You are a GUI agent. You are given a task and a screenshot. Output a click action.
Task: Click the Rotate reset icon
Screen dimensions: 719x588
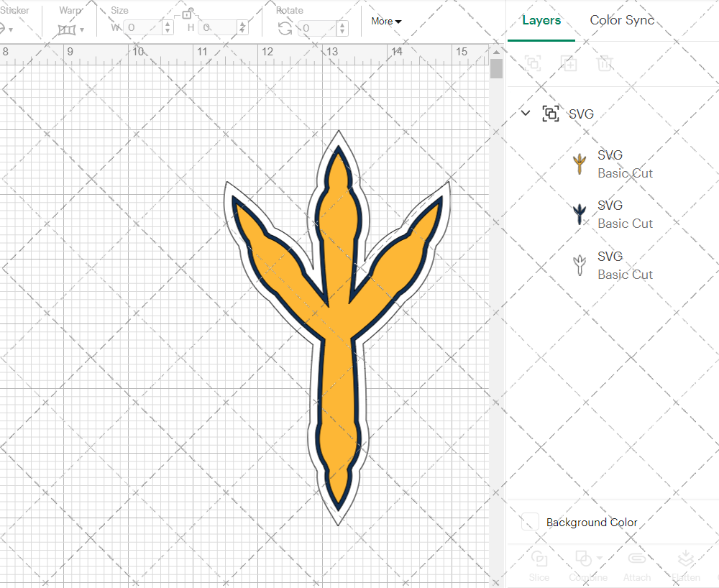(284, 28)
